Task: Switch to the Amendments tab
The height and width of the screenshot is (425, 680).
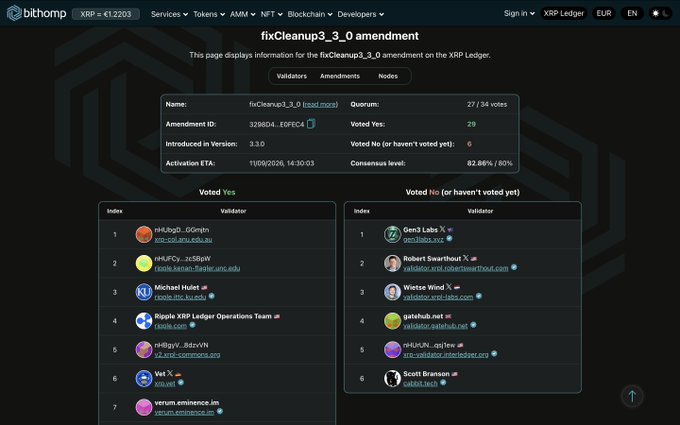Action: coord(340,76)
